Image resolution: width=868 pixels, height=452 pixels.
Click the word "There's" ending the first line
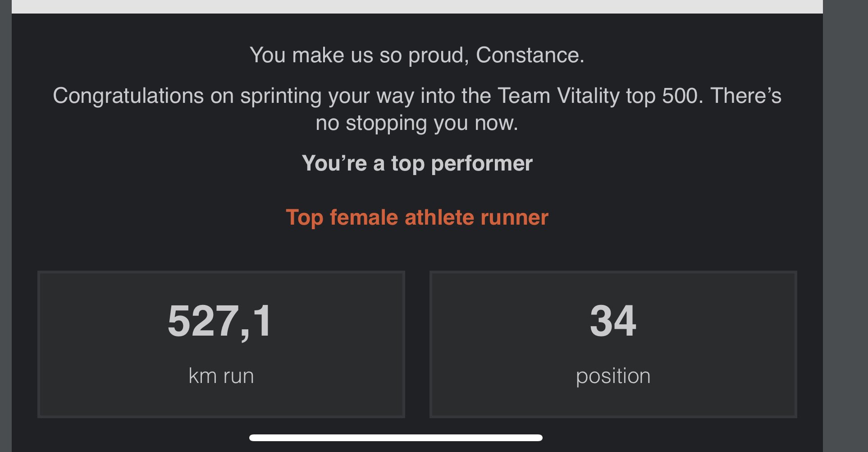click(746, 96)
